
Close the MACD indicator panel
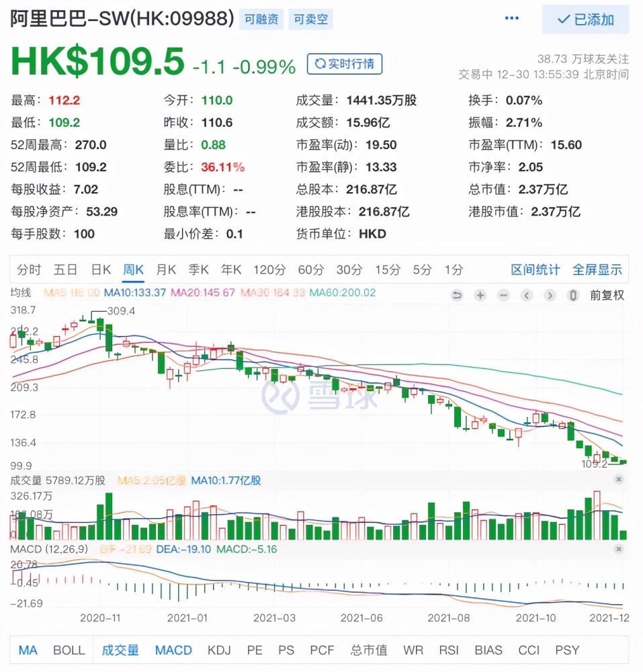point(619,548)
